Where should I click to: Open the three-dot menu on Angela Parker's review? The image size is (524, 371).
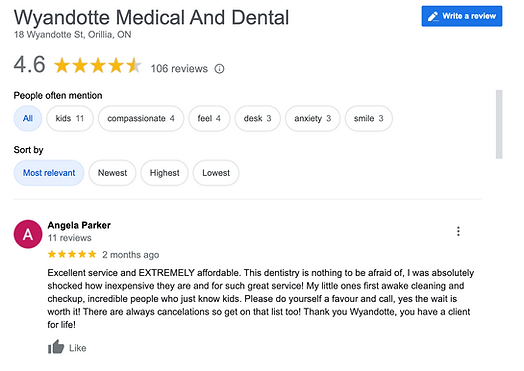tap(458, 231)
